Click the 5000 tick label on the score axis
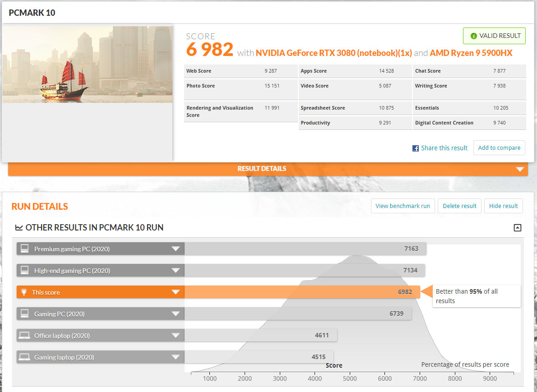This screenshot has width=537, height=392. 350,378
